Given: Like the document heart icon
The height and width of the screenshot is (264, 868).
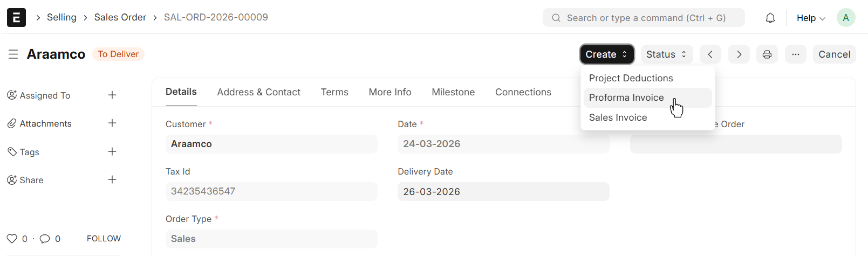Looking at the screenshot, I should tap(12, 239).
